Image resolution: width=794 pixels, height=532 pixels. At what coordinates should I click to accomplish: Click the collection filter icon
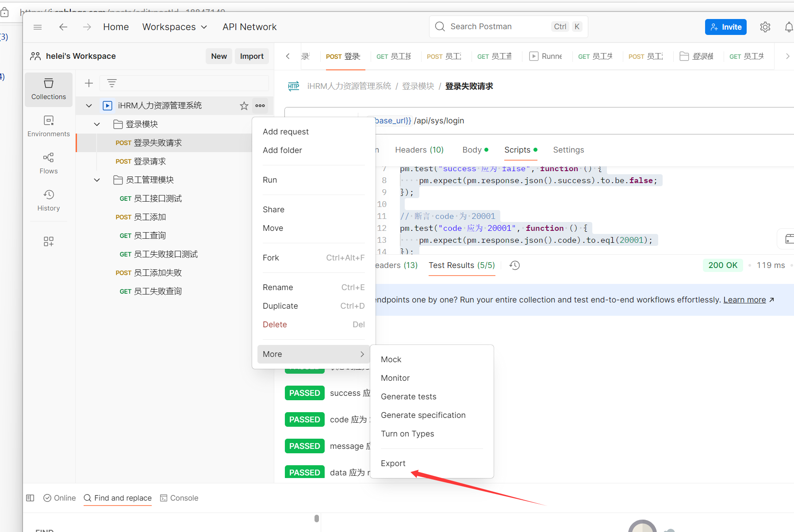coord(112,83)
